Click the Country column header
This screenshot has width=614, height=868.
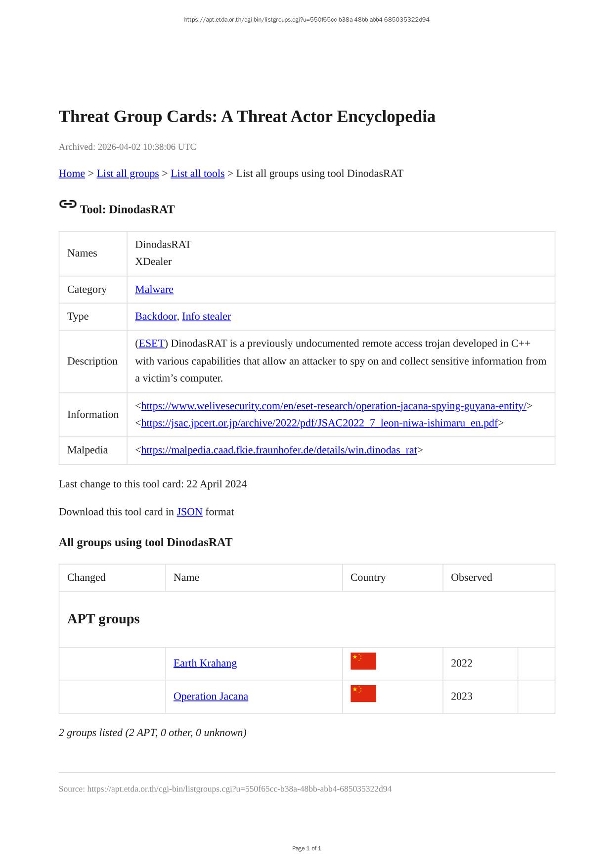click(x=368, y=577)
